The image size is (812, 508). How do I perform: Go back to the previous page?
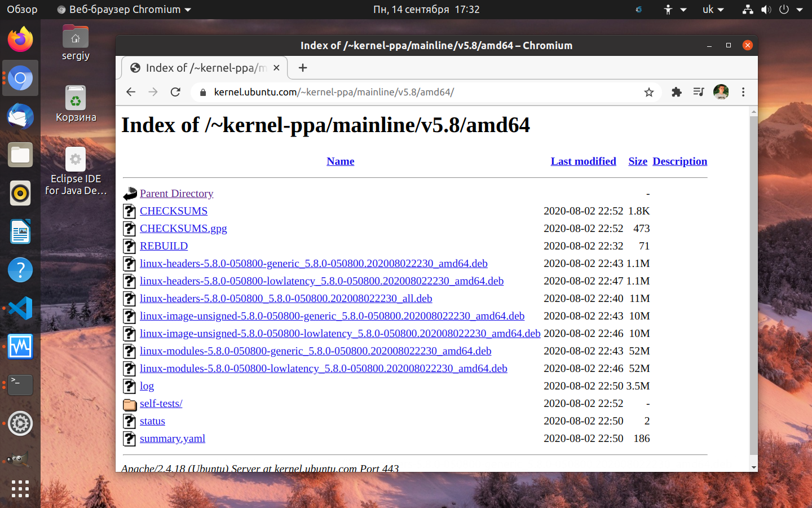[131, 92]
